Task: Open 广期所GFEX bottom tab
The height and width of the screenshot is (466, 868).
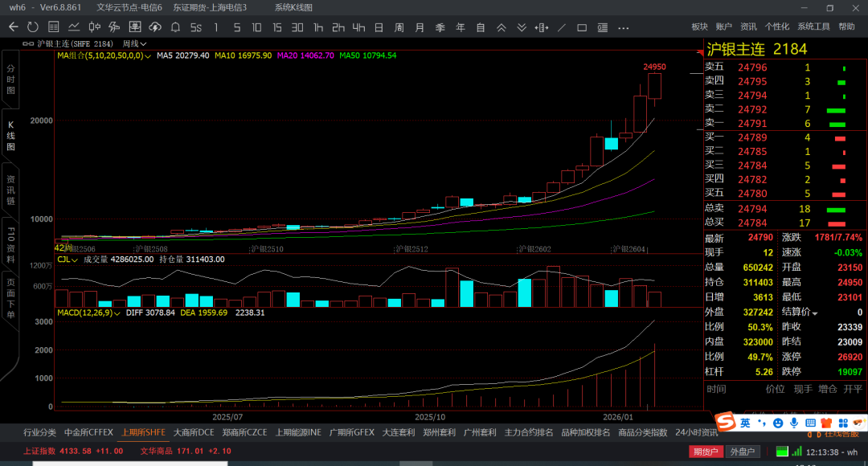Action: click(352, 432)
